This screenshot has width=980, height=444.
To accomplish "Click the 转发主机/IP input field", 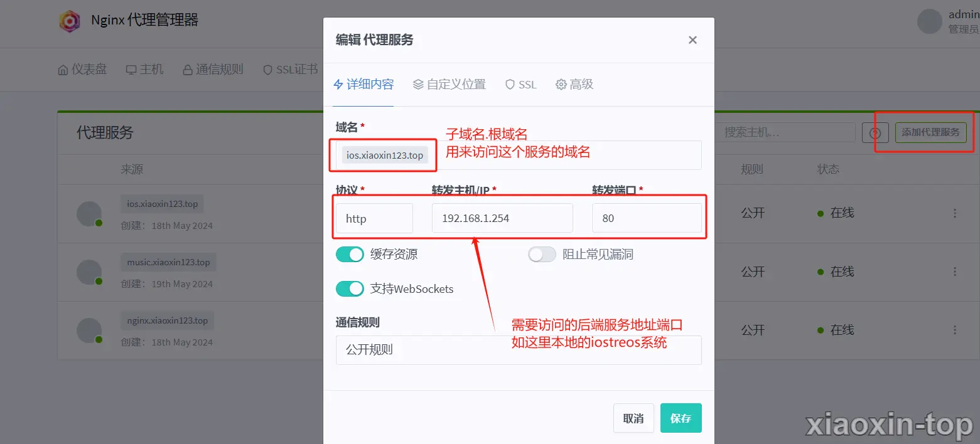I will point(502,218).
